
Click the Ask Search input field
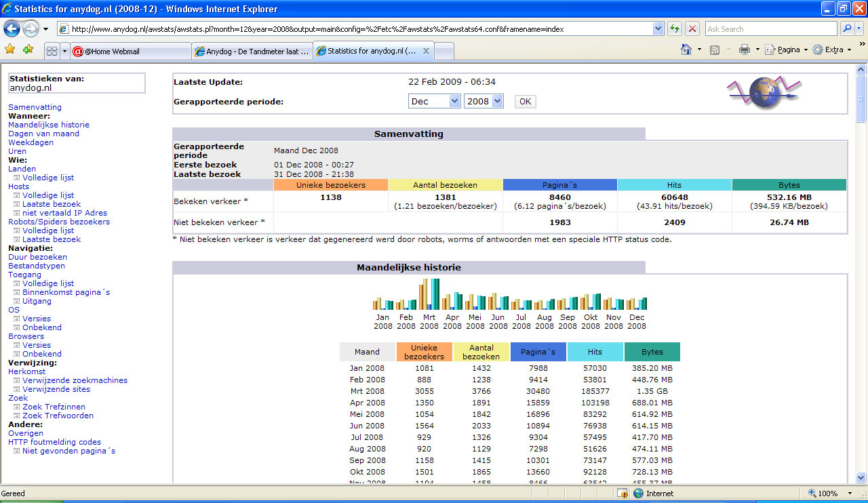pos(772,29)
